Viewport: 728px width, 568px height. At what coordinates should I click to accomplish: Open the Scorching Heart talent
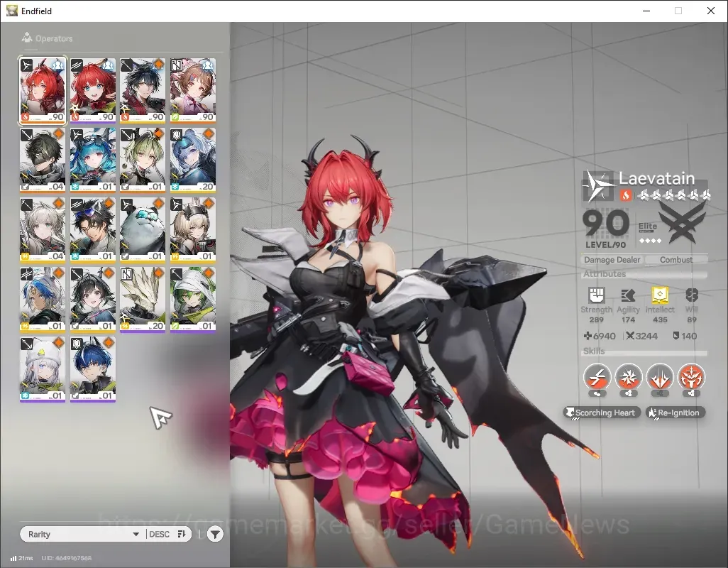click(x=602, y=413)
